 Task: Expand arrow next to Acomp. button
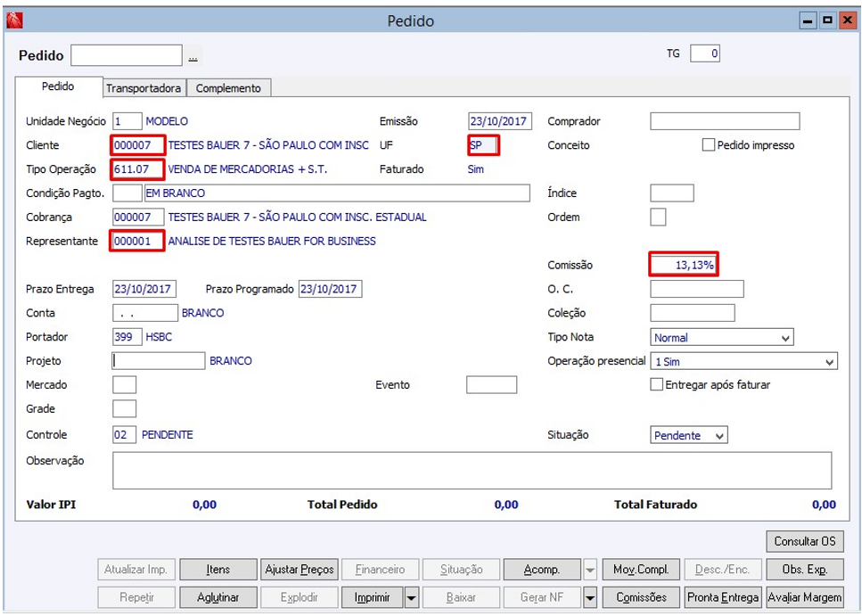click(590, 570)
